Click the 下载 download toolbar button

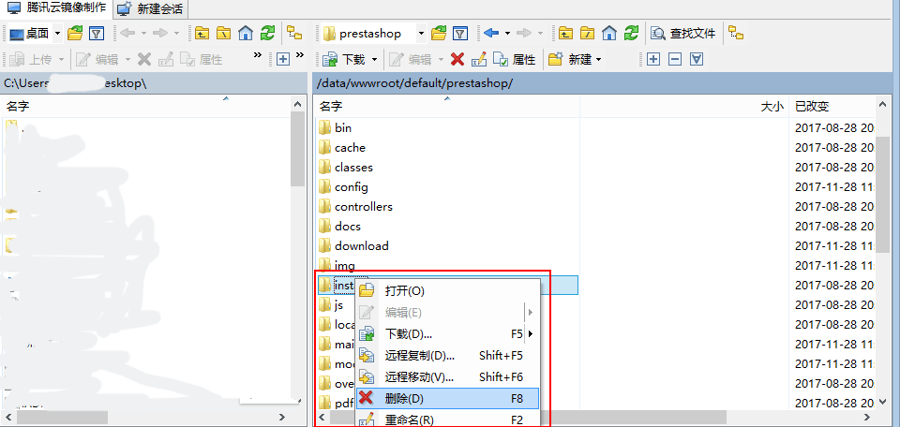point(346,60)
